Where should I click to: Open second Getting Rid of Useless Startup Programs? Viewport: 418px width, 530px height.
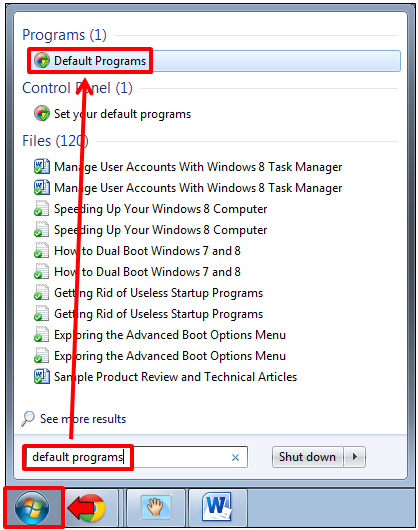[148, 314]
